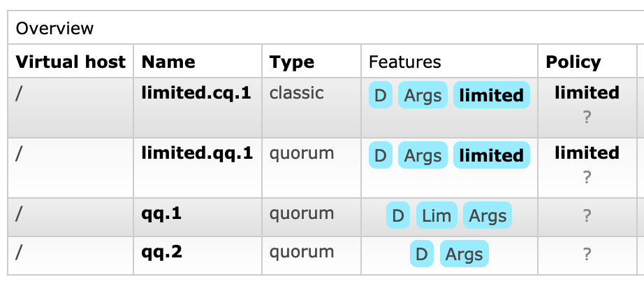This screenshot has width=644, height=284.
Task: Click the Args badge for limited.cq.1
Action: coord(423,95)
